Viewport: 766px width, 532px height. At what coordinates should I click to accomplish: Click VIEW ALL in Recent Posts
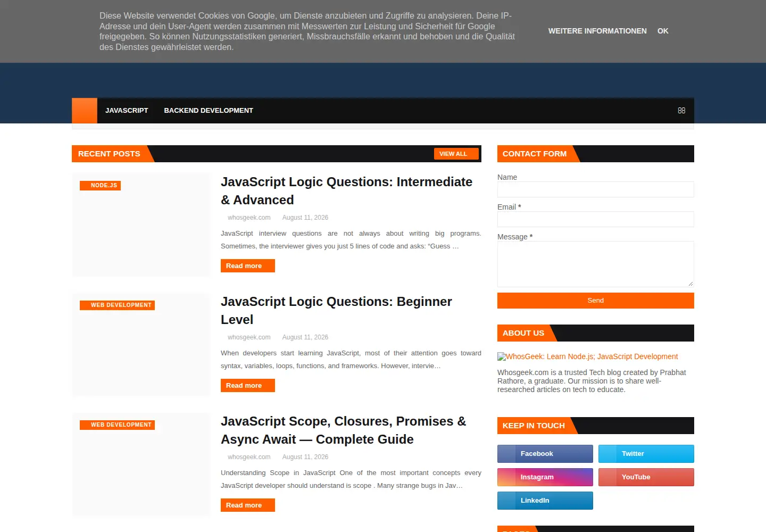(x=456, y=154)
